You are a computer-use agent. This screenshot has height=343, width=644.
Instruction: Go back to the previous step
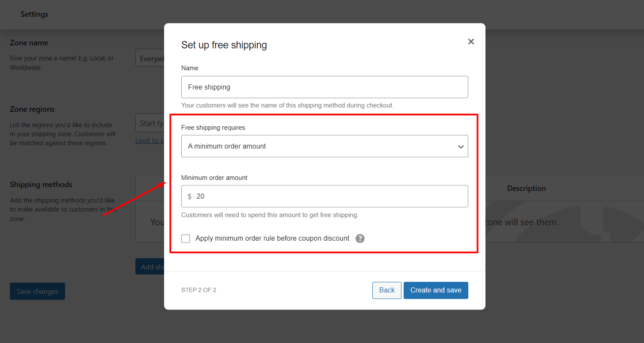pos(386,290)
